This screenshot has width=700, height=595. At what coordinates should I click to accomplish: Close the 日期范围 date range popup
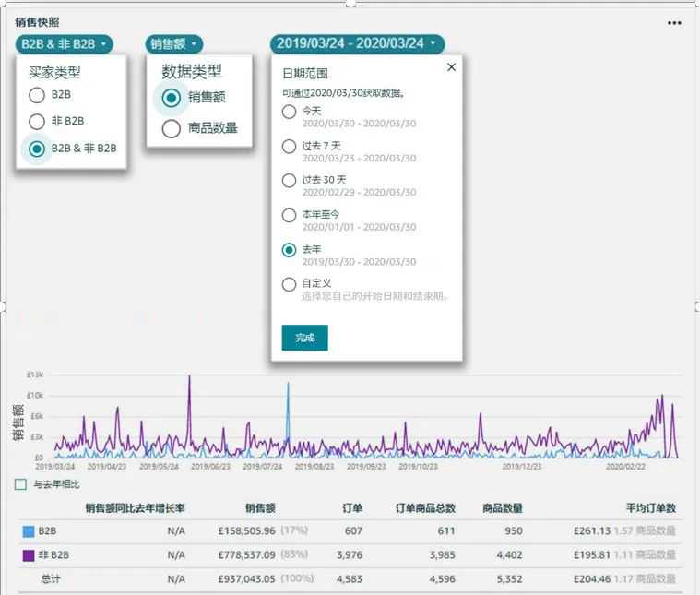(451, 67)
